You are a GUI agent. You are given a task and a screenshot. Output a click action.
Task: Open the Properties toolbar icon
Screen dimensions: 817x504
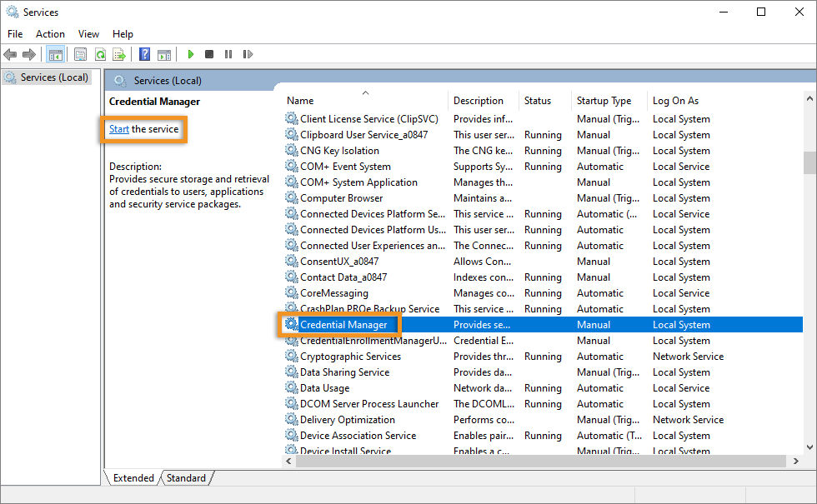(x=80, y=54)
